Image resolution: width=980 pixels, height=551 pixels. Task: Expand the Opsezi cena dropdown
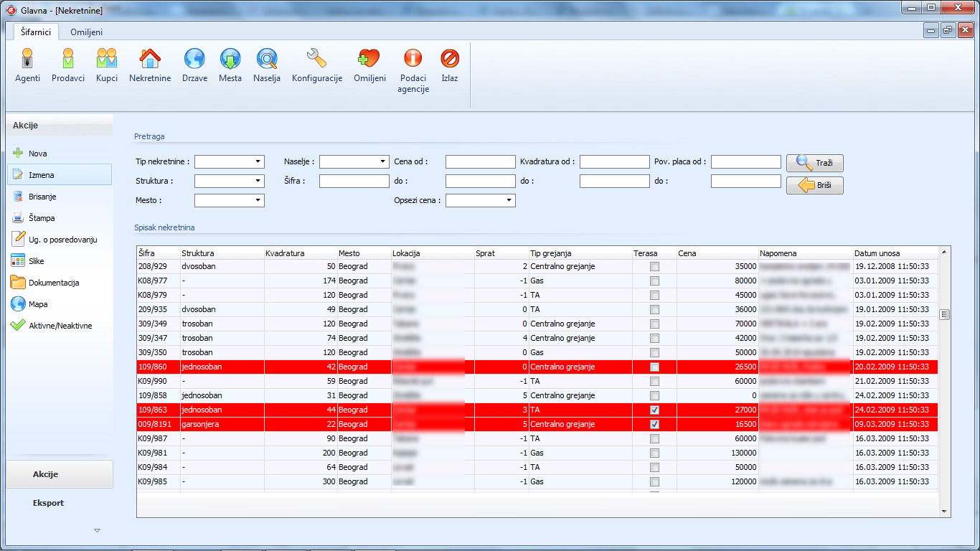[x=509, y=201]
